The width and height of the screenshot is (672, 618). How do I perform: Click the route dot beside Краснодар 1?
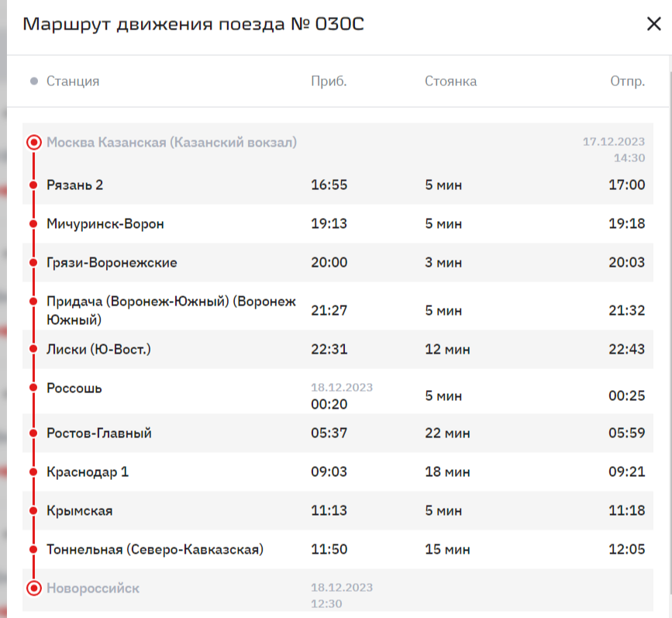(x=33, y=472)
